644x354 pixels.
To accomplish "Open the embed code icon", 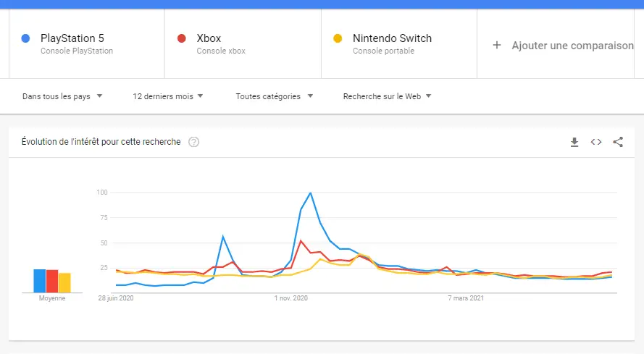I will 596,142.
